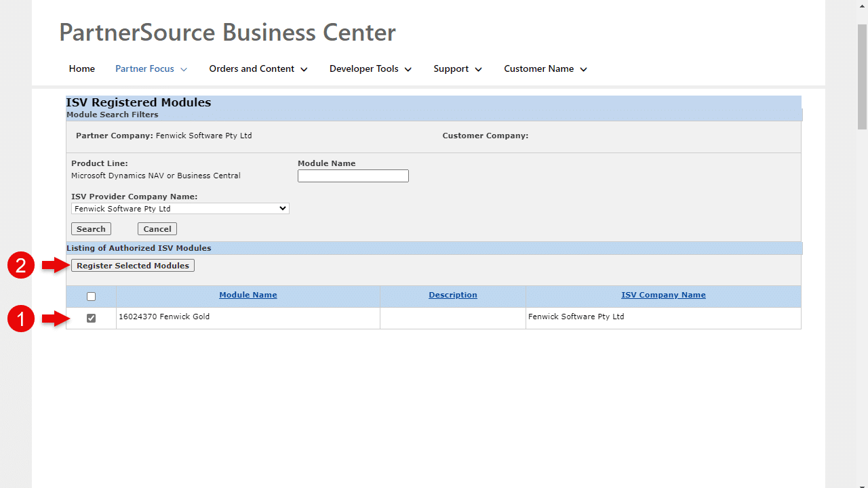Screen dimensions: 868x488
Task: Click the scrollbar up arrow
Action: pyautogui.click(x=863, y=6)
